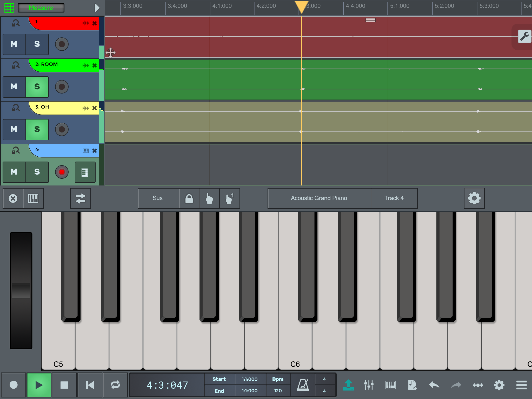Open the Track 4 selector
This screenshot has height=399, width=532.
394,198
